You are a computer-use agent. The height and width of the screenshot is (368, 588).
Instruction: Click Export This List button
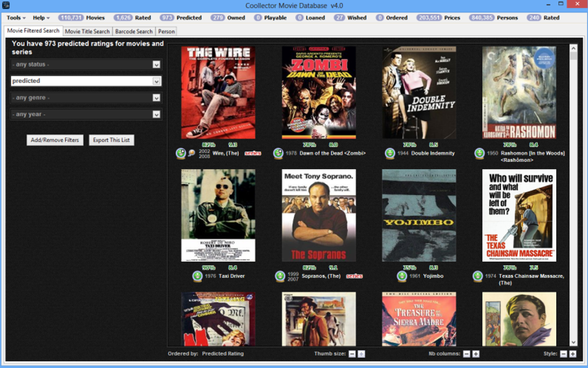coord(111,140)
